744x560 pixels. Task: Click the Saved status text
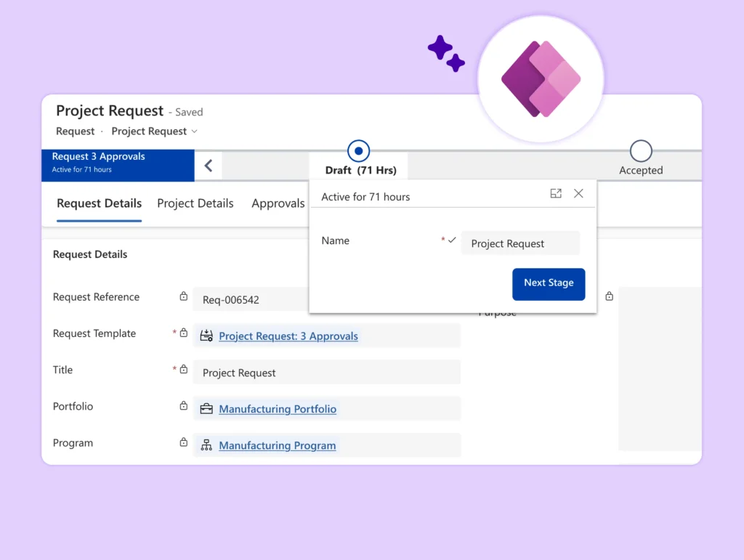(189, 113)
